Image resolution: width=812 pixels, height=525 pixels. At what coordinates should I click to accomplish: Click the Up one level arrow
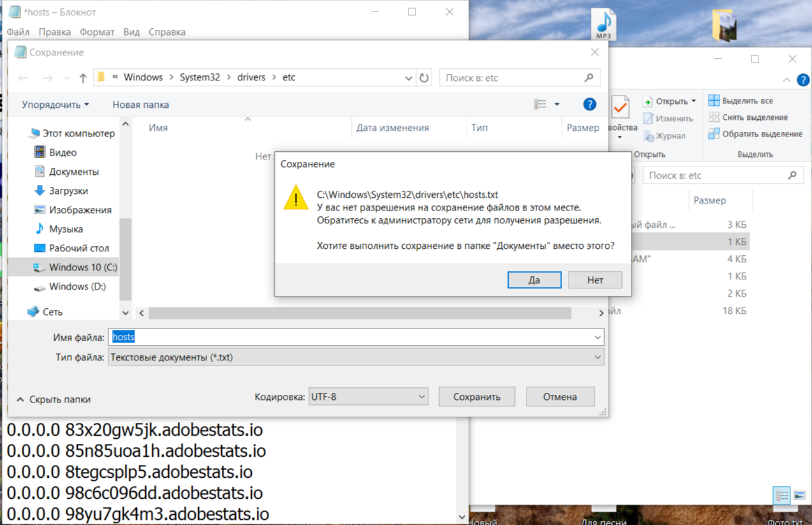(83, 78)
